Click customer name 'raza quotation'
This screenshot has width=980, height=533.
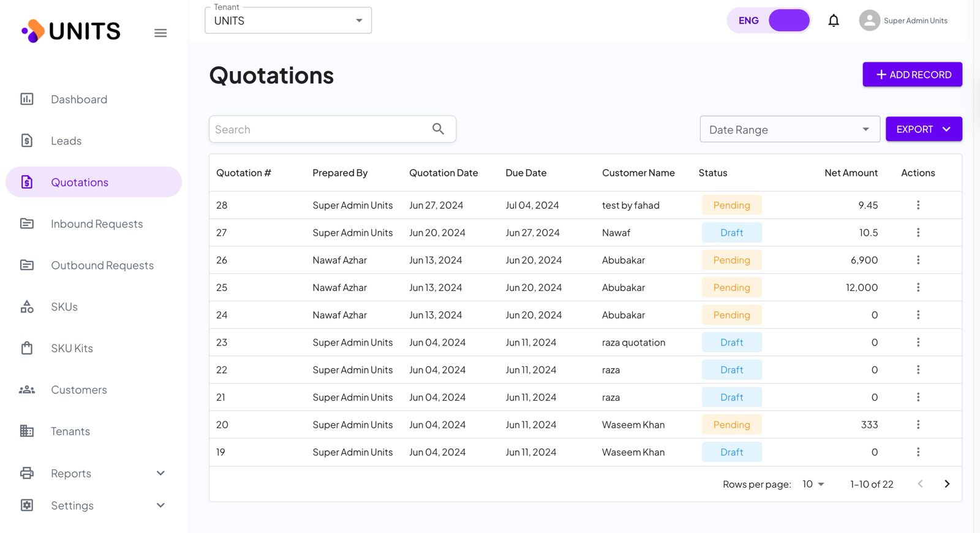click(x=633, y=342)
